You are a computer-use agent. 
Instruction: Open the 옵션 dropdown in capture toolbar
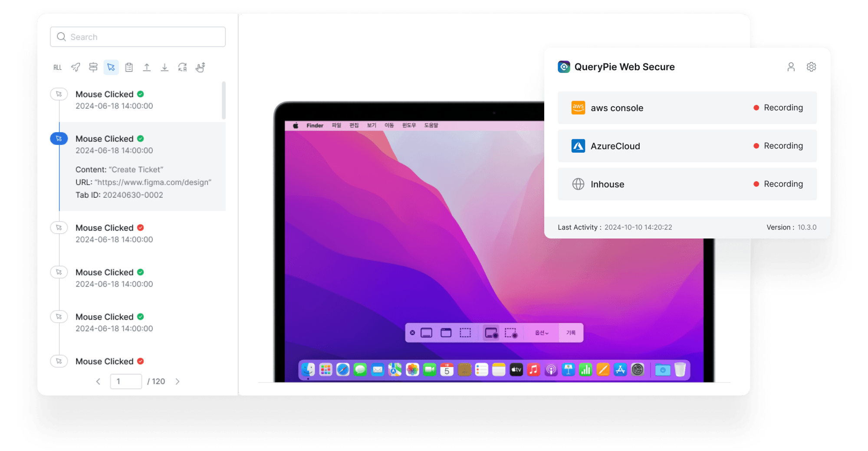click(x=542, y=333)
